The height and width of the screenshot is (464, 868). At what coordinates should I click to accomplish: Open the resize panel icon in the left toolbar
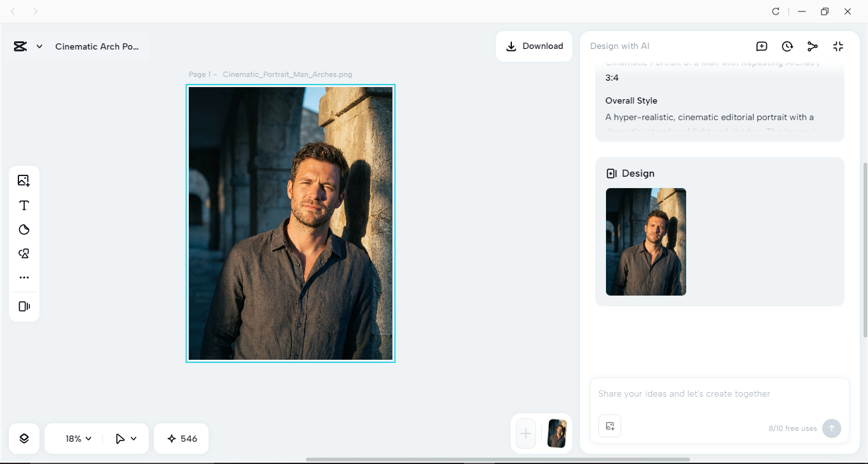[24, 306]
